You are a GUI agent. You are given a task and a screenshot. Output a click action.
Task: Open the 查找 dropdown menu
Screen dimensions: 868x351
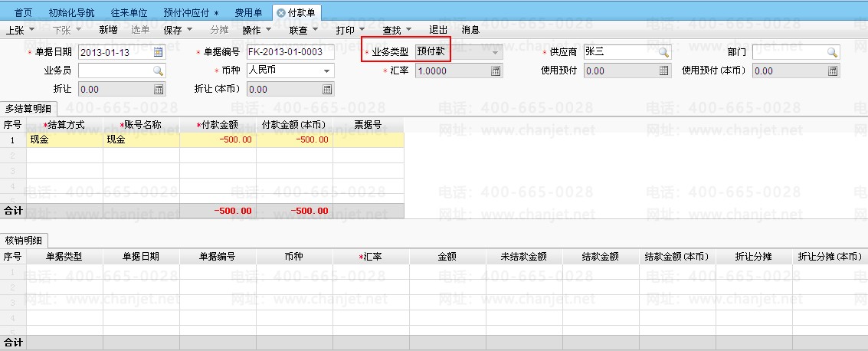[x=408, y=30]
